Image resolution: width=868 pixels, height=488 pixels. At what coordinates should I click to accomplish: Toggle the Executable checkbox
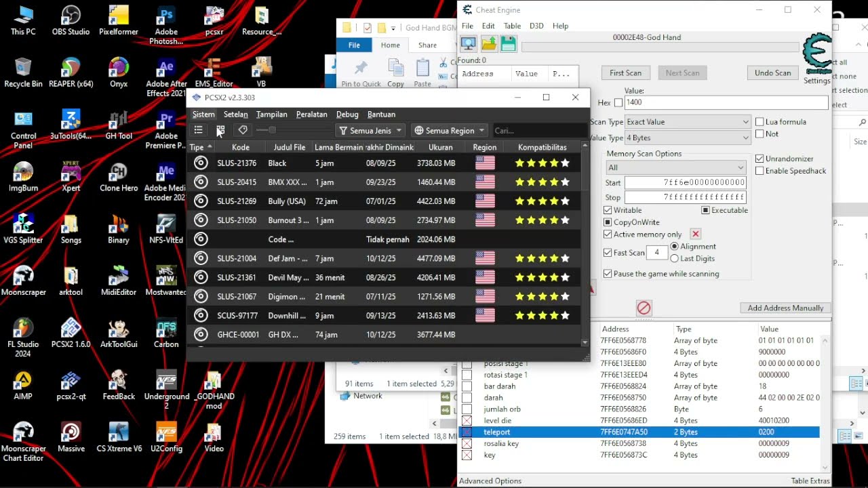[705, 210]
